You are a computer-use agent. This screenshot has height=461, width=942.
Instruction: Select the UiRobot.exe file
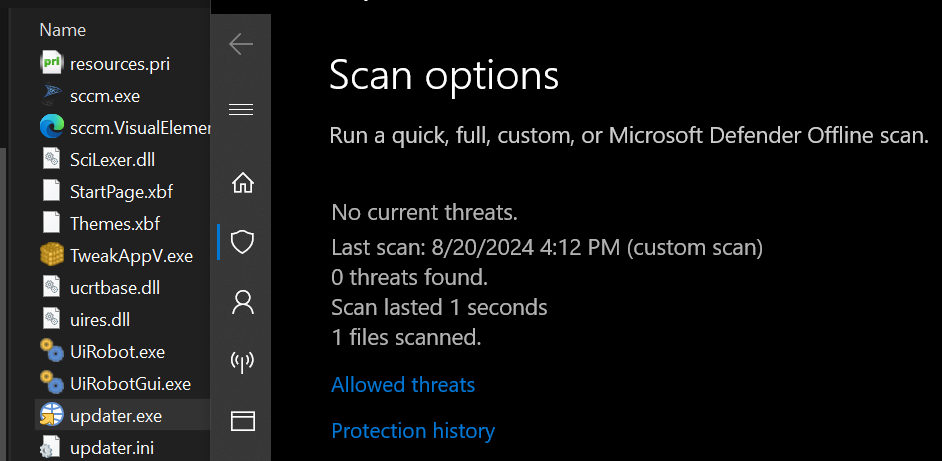click(117, 352)
